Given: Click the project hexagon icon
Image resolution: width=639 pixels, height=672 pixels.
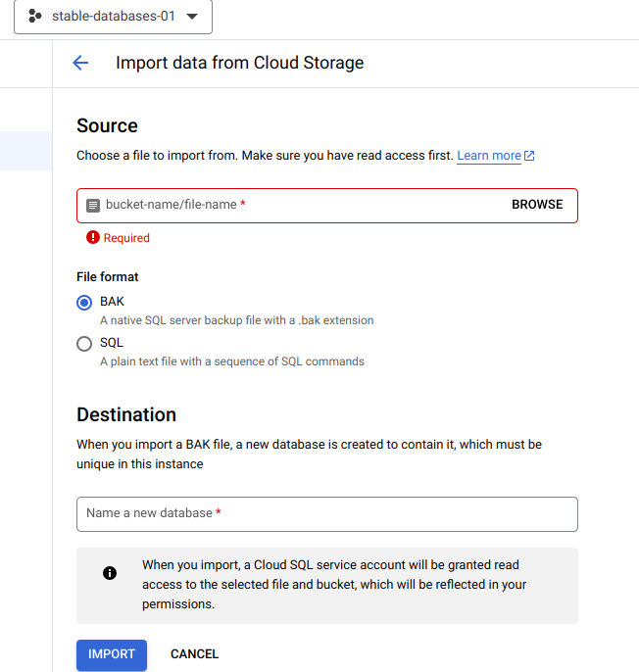Looking at the screenshot, I should 34,17.
